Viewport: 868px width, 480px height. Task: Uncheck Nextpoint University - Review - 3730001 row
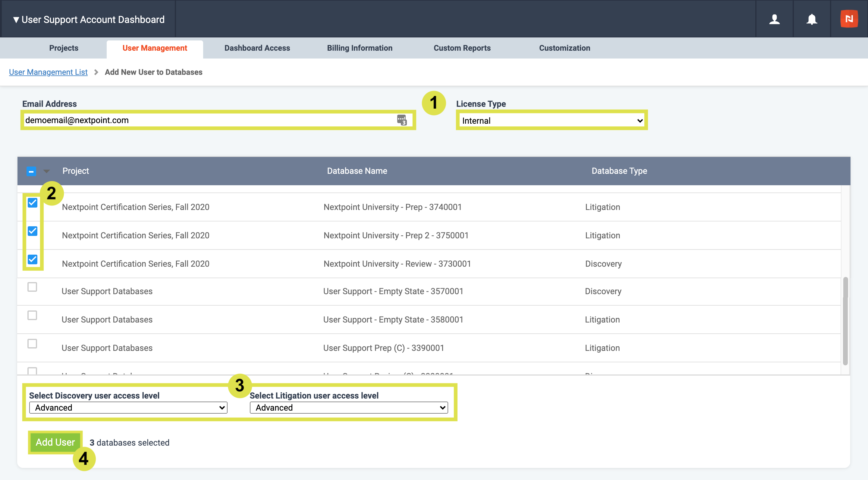[x=32, y=259]
